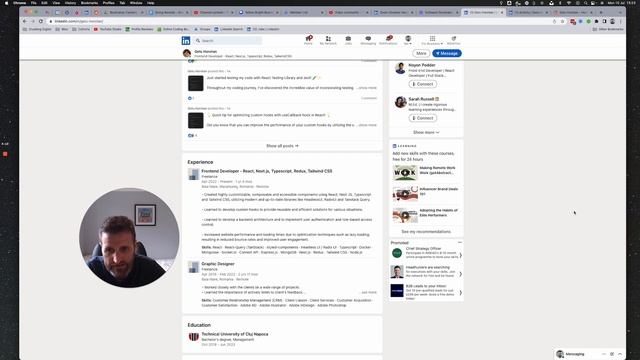Open the My Network icon
640x360 pixels.
328,40
